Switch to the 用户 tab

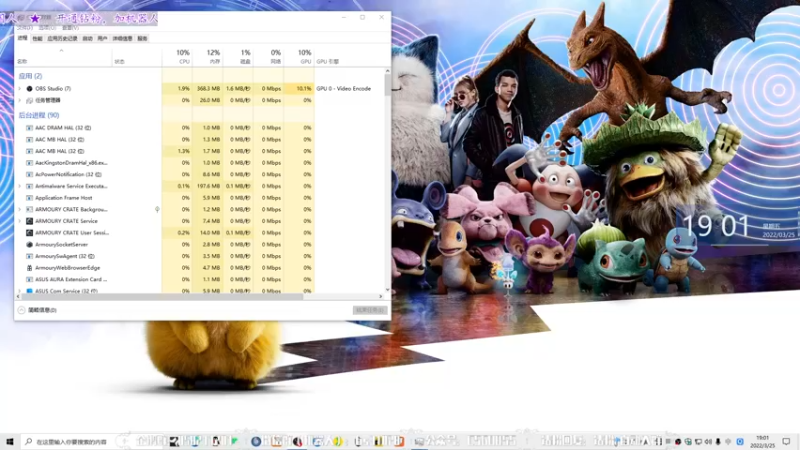(102, 39)
